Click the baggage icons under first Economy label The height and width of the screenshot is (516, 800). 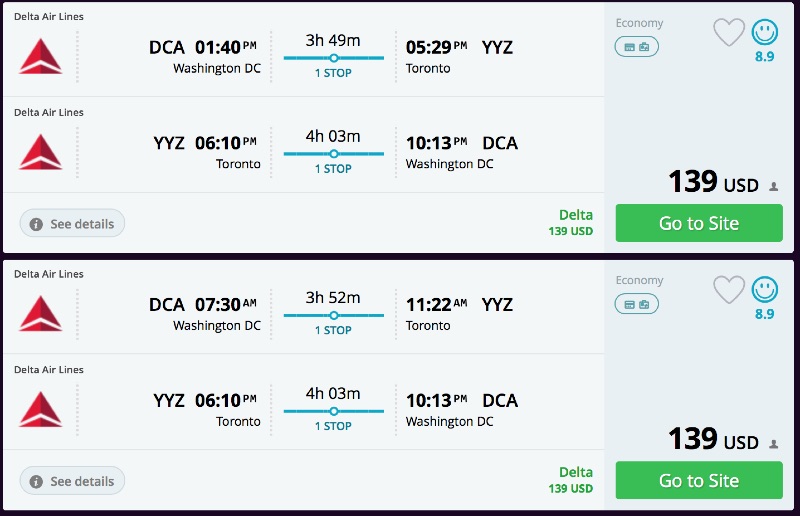(637, 46)
